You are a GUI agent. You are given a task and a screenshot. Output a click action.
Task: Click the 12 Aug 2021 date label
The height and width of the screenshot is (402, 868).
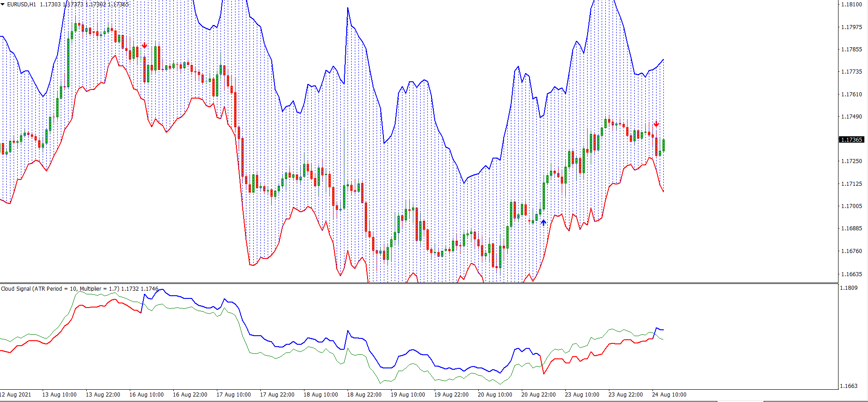coord(16,394)
